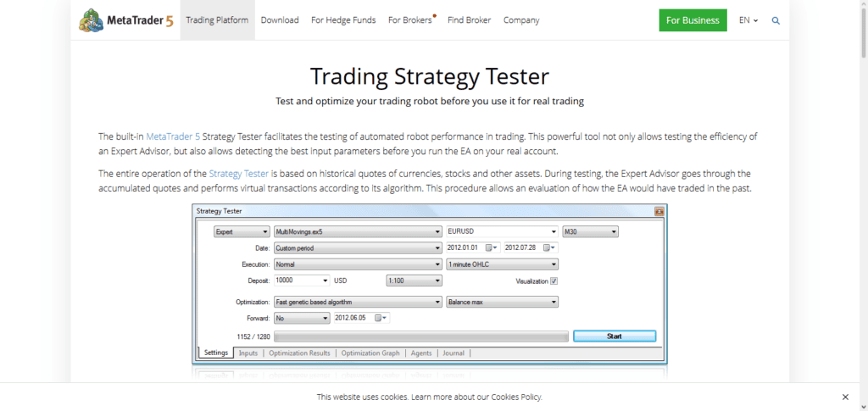868x411 pixels.
Task: Expand the Balance max criterion dropdown
Action: point(502,302)
